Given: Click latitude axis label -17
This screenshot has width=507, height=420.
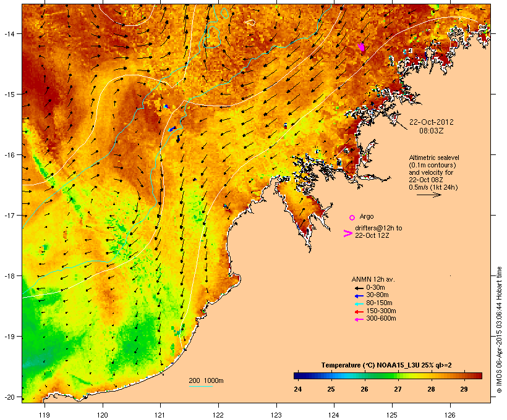Looking at the screenshot, I should pos(9,215).
